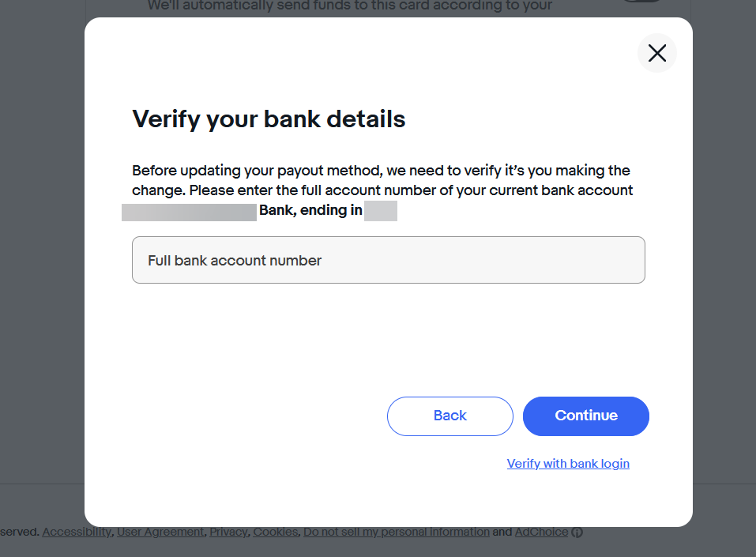
Task: Dismiss the dialog using the X icon
Action: (656, 53)
